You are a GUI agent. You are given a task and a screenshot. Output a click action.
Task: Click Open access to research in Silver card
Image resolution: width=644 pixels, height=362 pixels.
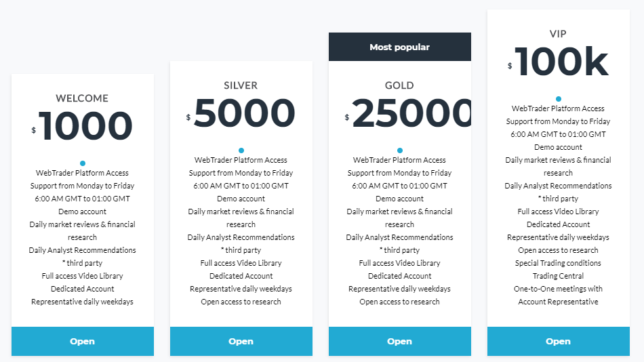click(x=241, y=302)
